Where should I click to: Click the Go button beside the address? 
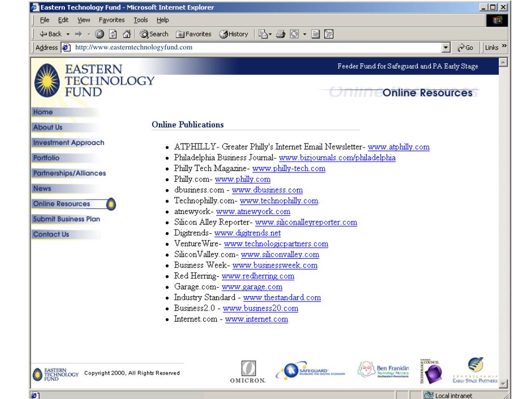tap(465, 47)
